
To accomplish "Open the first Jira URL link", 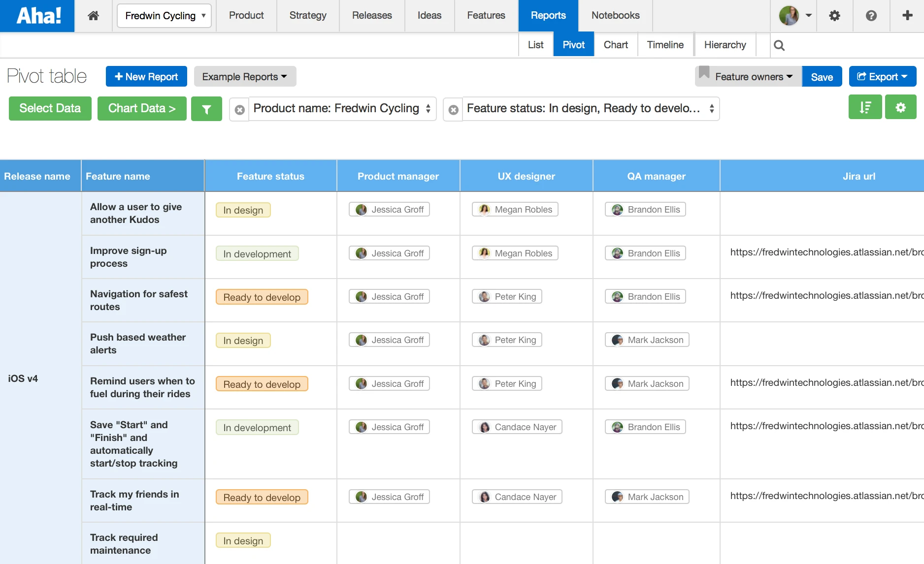I will [x=827, y=252].
